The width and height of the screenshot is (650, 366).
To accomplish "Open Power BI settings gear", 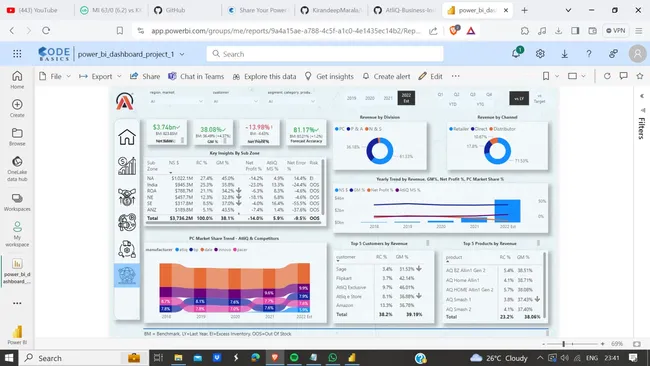I will pyautogui.click(x=540, y=53).
